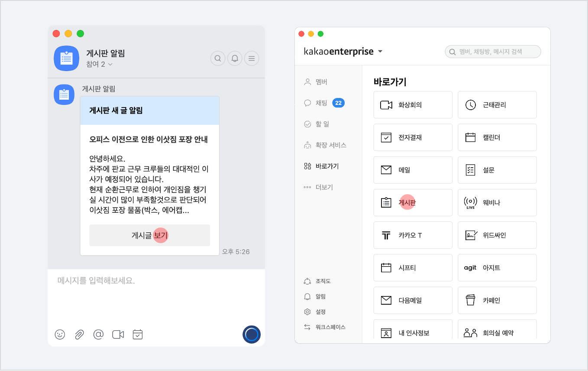Open the 캘린더 shortcut
The image size is (588, 371).
click(497, 137)
